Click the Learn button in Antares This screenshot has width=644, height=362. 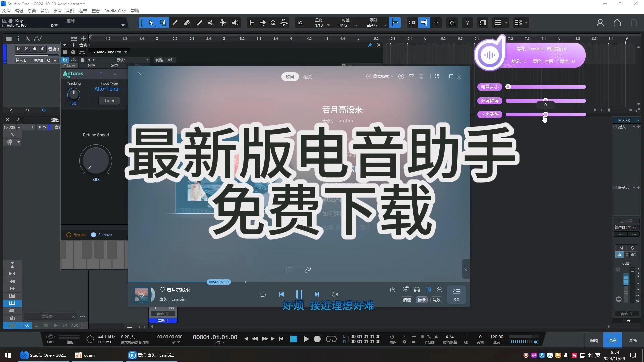[109, 100]
